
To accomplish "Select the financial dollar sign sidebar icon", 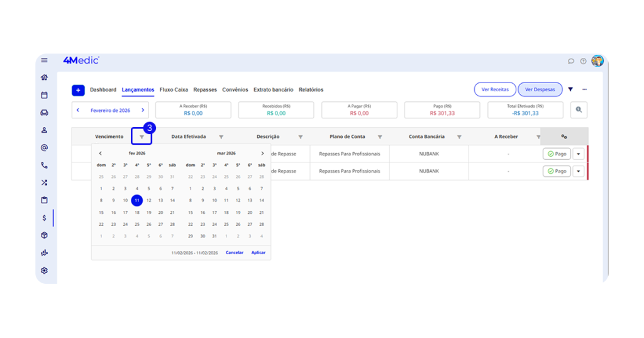I will (44, 218).
